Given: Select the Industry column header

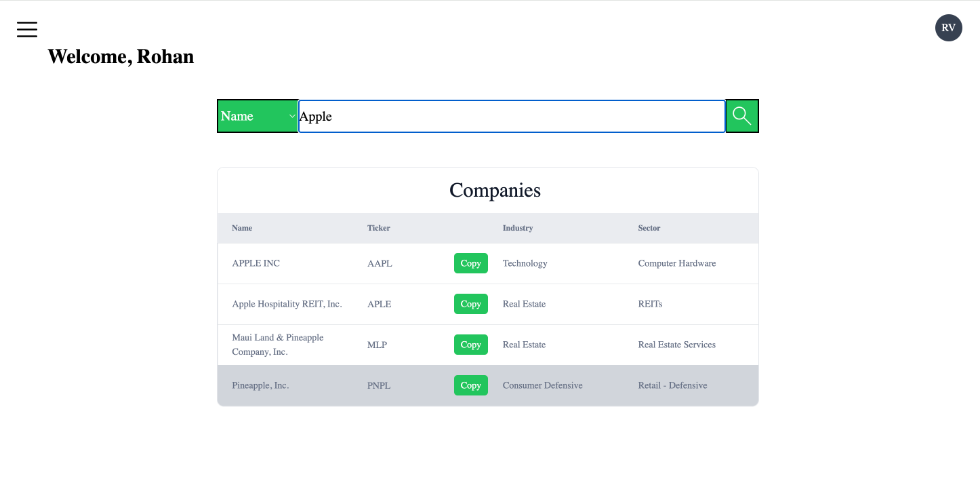Looking at the screenshot, I should [x=518, y=228].
